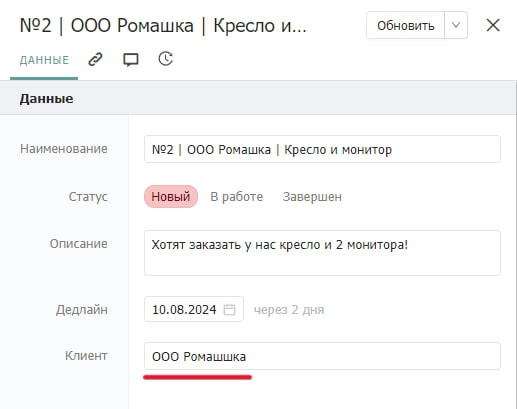Open the history tab with clock icon
Viewport: 517px width, 409px height.
click(x=165, y=59)
